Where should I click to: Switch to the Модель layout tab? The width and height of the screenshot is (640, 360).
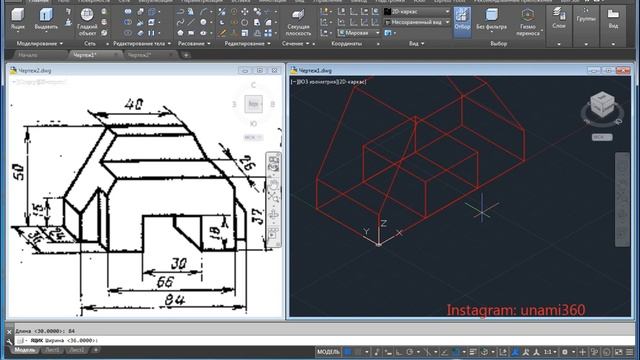(25, 350)
